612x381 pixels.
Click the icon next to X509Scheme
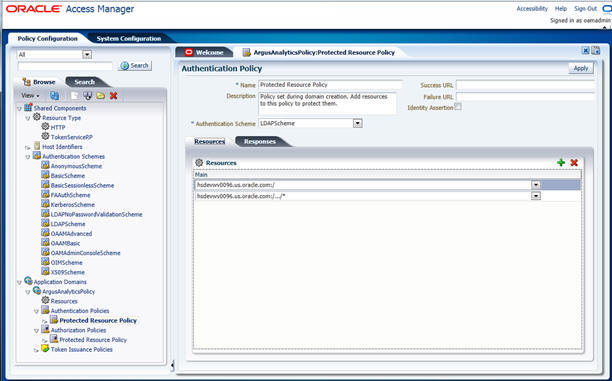pos(45,271)
